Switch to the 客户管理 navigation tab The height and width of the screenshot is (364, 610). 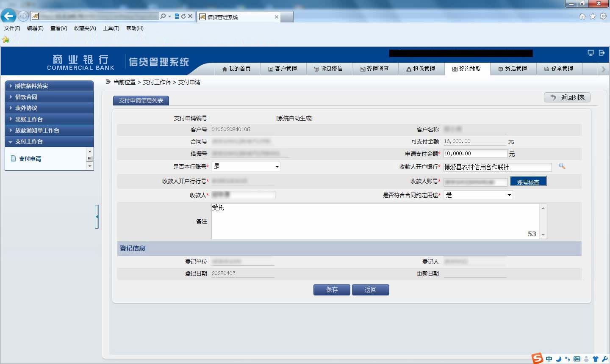(x=283, y=69)
